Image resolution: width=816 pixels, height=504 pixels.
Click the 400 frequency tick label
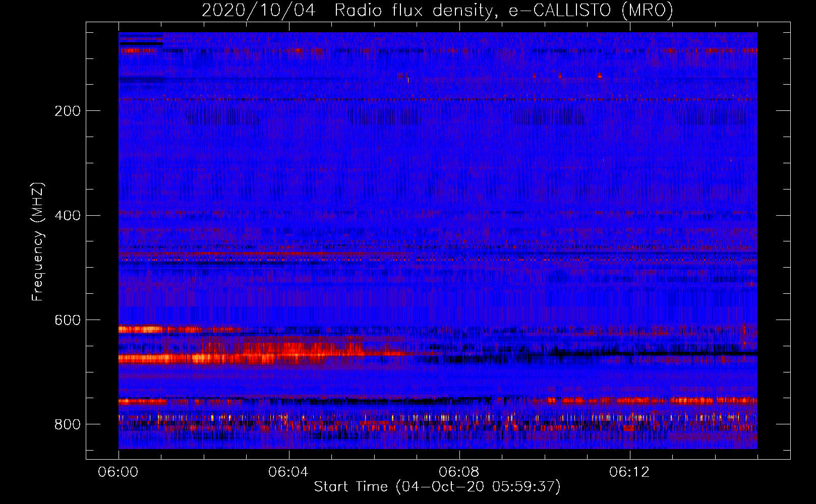click(x=68, y=216)
